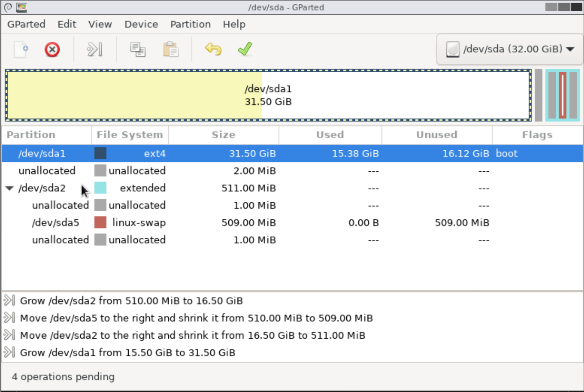
Task: Sort by the Partition column header
Action: coord(47,135)
